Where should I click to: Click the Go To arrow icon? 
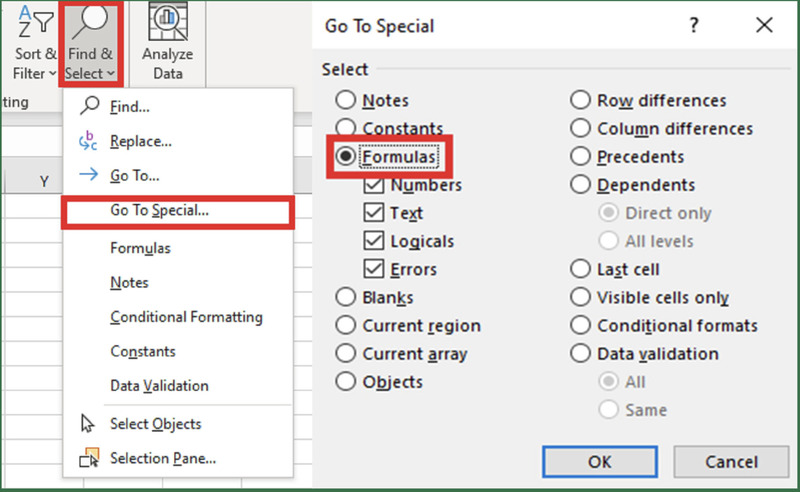tap(89, 175)
